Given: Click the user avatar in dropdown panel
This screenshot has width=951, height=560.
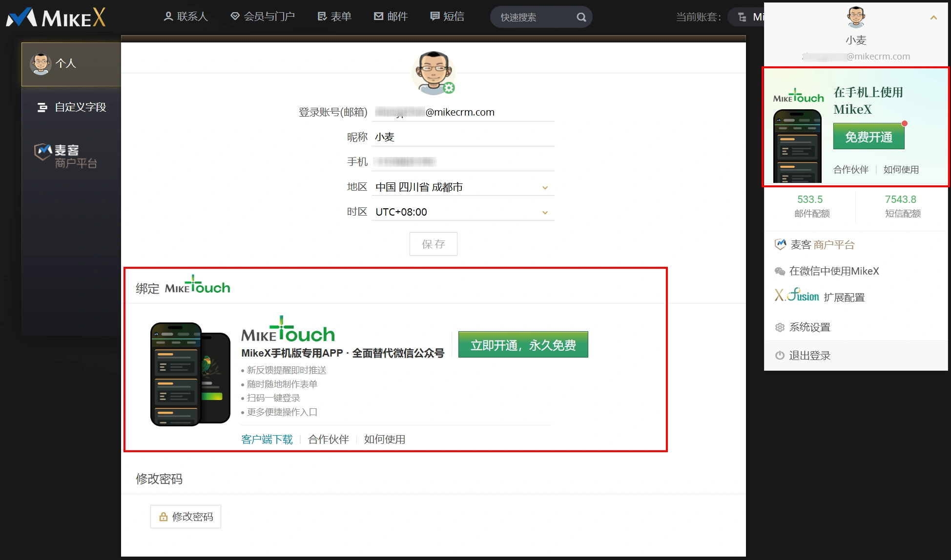Looking at the screenshot, I should click(856, 18).
